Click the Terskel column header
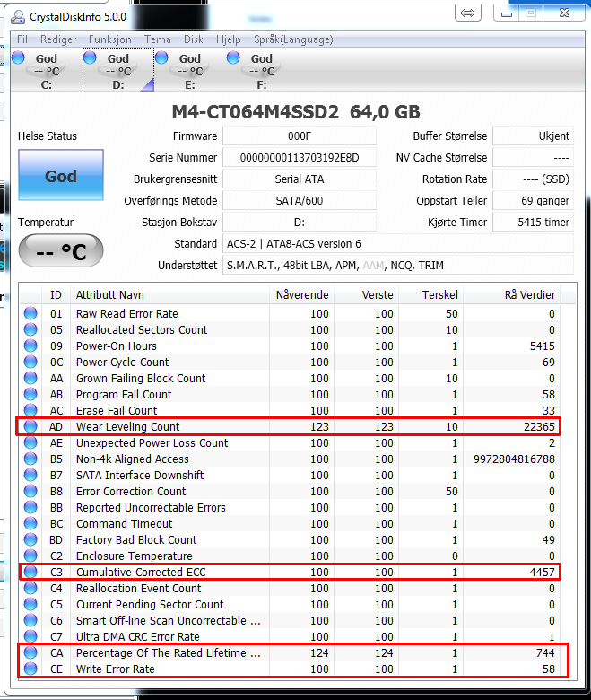Screen dimensions: 591x700 (430, 294)
